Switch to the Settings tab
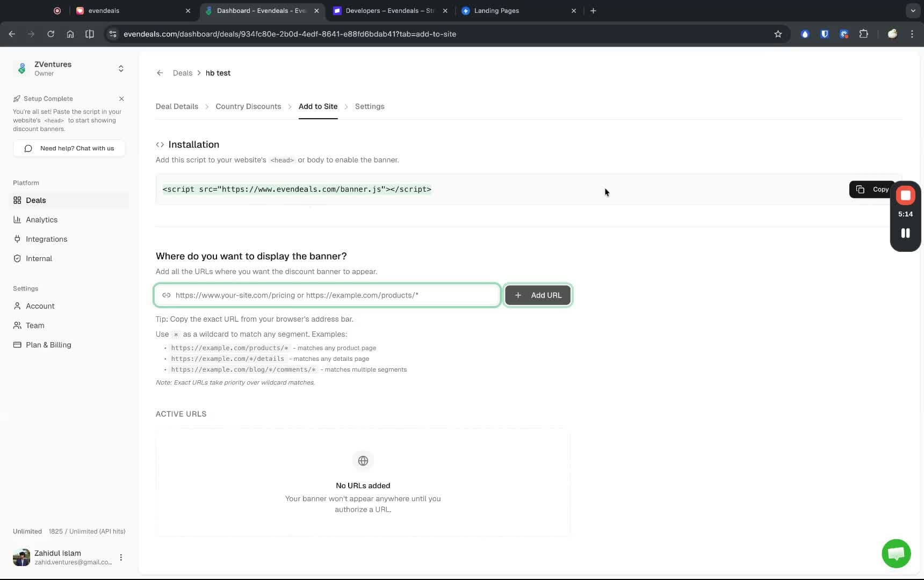Image resolution: width=924 pixels, height=580 pixels. pyautogui.click(x=369, y=106)
